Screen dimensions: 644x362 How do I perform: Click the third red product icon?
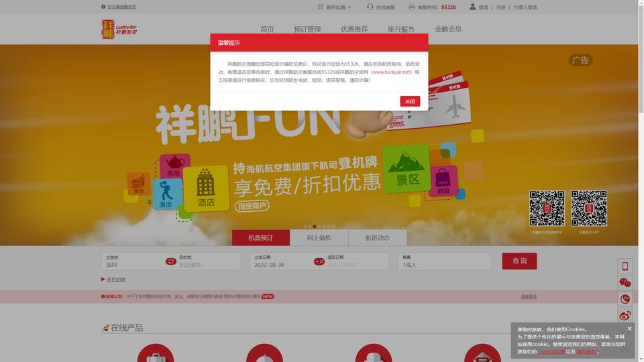374,353
